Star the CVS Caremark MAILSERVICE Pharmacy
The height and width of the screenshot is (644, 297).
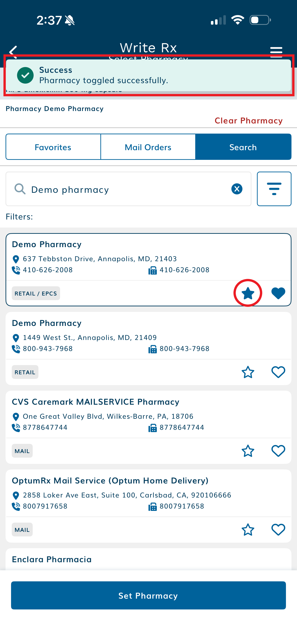click(248, 451)
